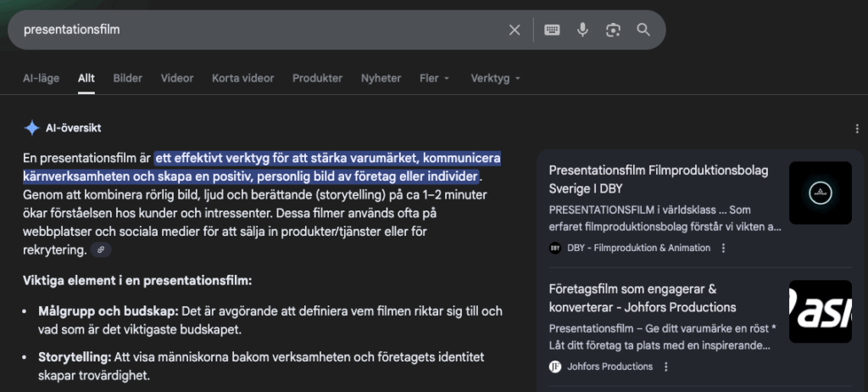Screen dimensions: 868x392
Task: Select the Korta videor tab
Action: tap(242, 78)
